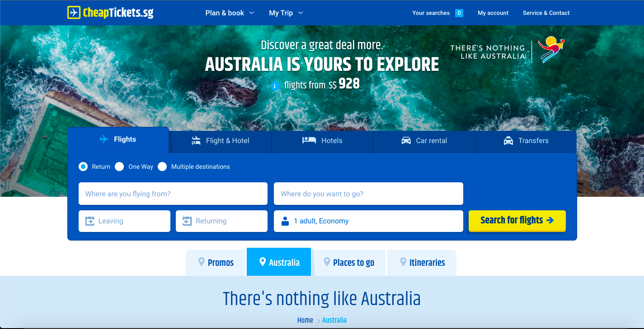Click the person icon in passengers field
The height and width of the screenshot is (329, 644).
point(285,221)
